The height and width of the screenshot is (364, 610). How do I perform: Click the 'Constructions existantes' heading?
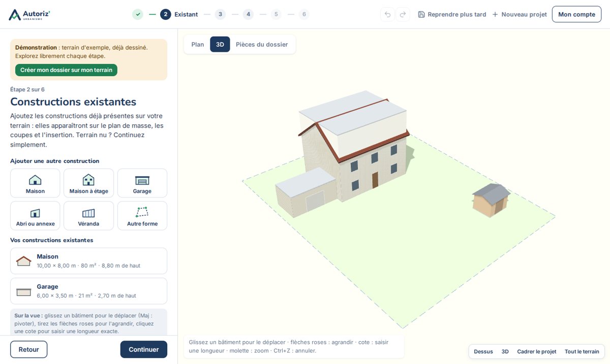click(x=73, y=102)
